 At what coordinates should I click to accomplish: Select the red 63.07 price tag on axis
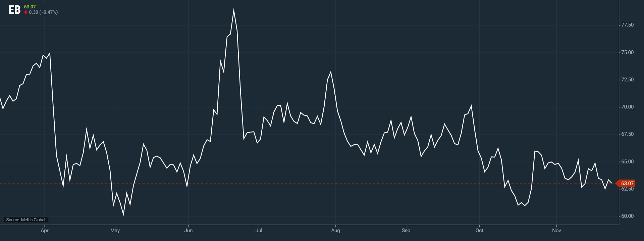click(627, 183)
